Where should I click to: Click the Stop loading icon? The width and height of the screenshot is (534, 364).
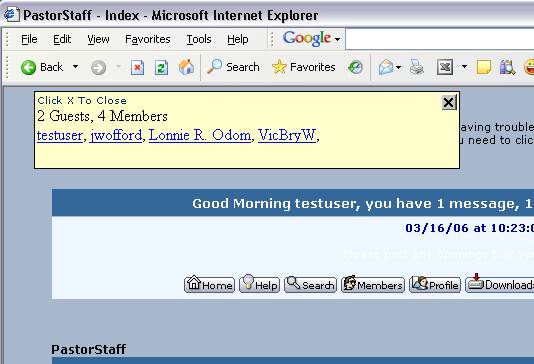pos(137,67)
